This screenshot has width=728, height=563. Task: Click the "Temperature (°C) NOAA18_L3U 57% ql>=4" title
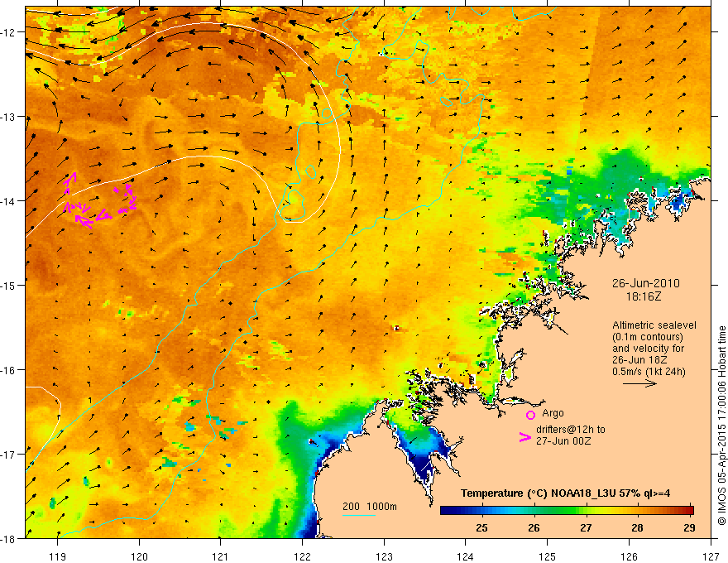565,493
